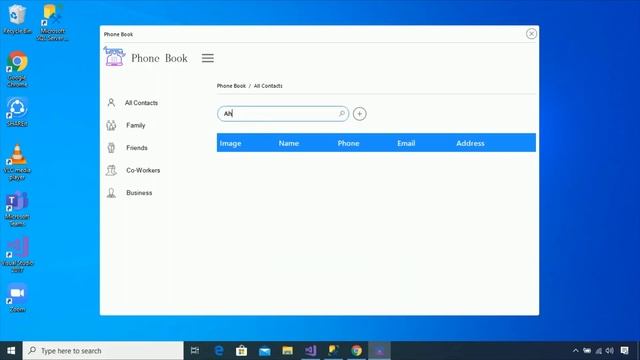
Task: Select the Zoom desktop shortcut
Action: tap(17, 298)
